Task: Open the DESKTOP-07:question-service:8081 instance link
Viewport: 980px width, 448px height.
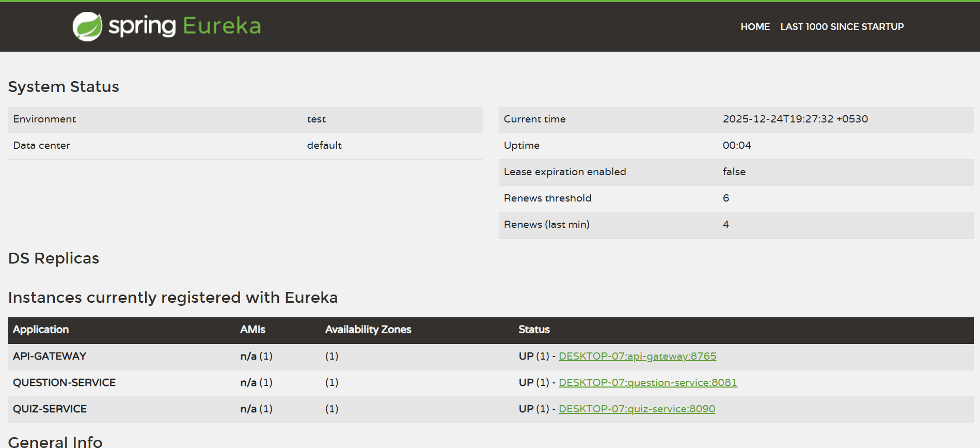Action: click(x=647, y=383)
